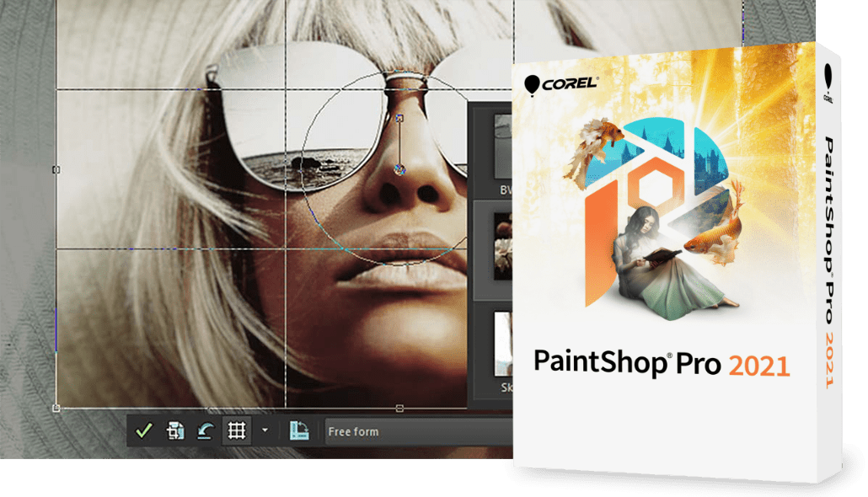Viewport: 868px width, 497px height.
Task: Select the left middle crop handle
Action: point(56,170)
